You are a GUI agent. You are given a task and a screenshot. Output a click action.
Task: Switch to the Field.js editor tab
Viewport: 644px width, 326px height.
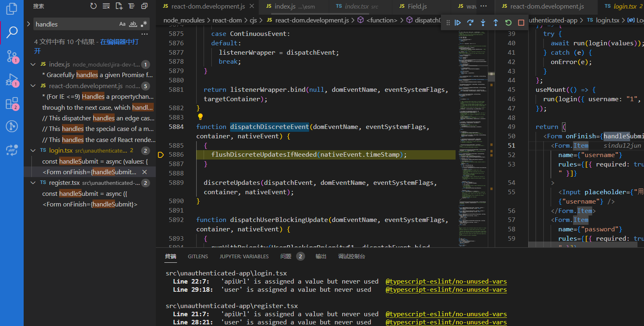point(413,6)
